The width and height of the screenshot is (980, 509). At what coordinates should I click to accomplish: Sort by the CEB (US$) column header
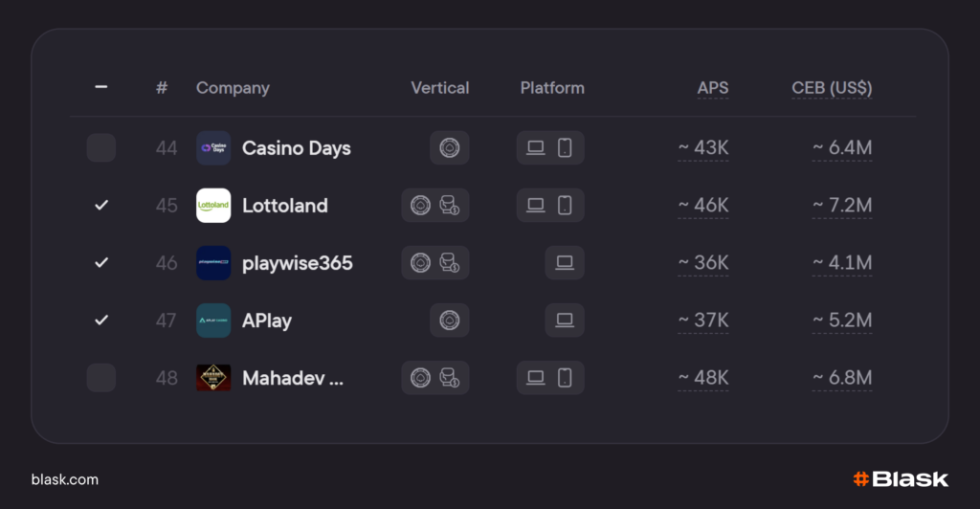point(832,88)
